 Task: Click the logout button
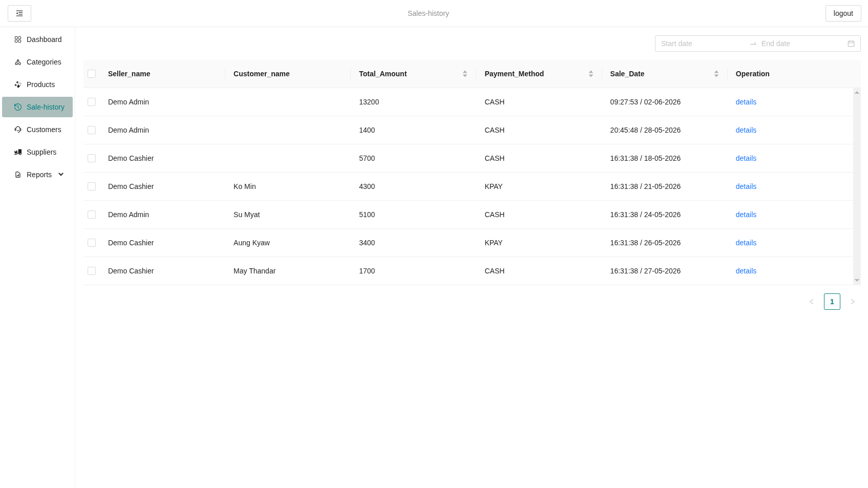tap(843, 13)
